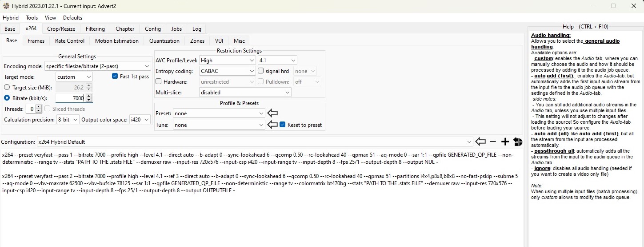
Task: Switch to the Chapter tab
Action: (x=125, y=28)
